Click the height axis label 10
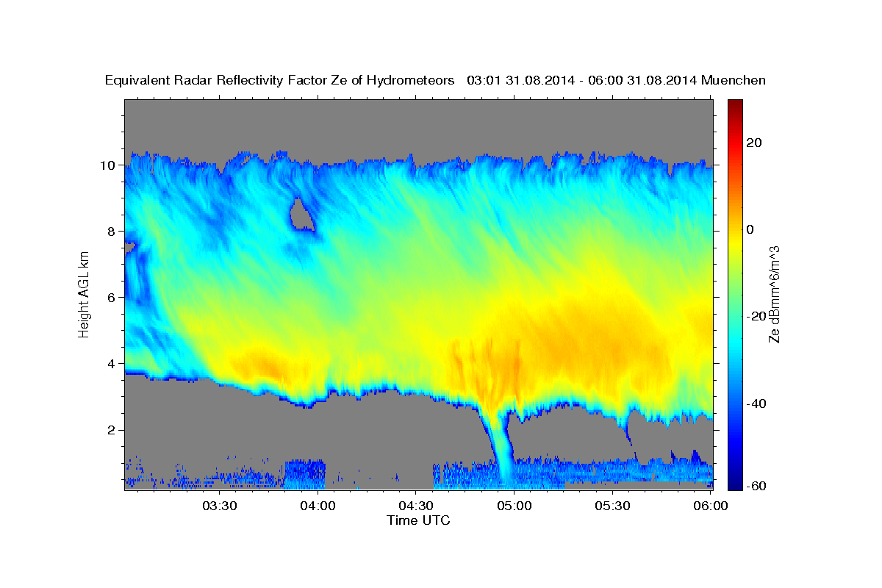 tap(108, 165)
